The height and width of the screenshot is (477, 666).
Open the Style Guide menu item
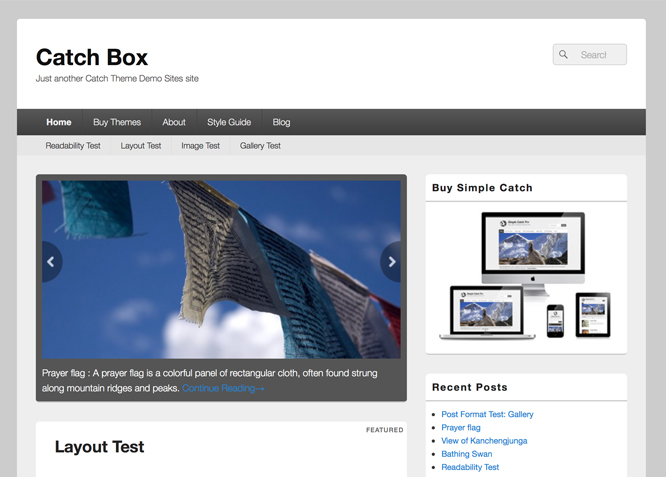229,122
